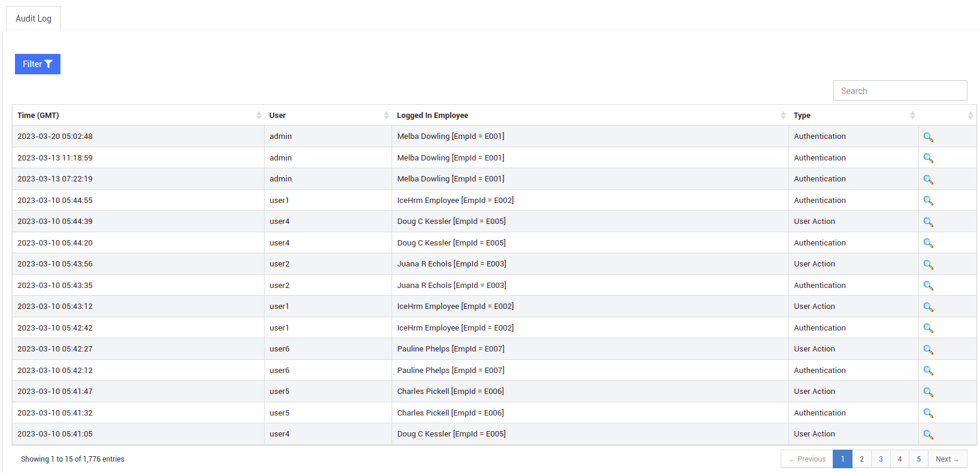Select 'Showing 1 to 15 of 1,776 entries' text
Image resolution: width=980 pixels, height=473 pixels.
tap(72, 459)
